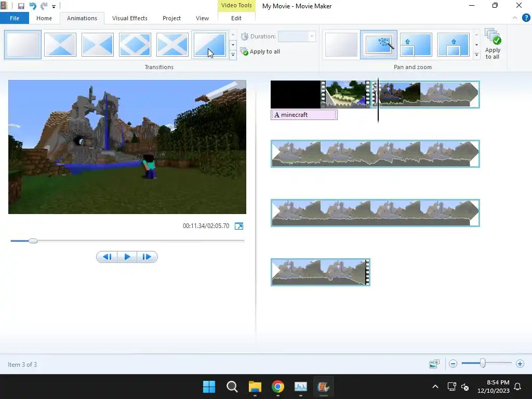Open the monitoring app on taskbar

point(301,387)
